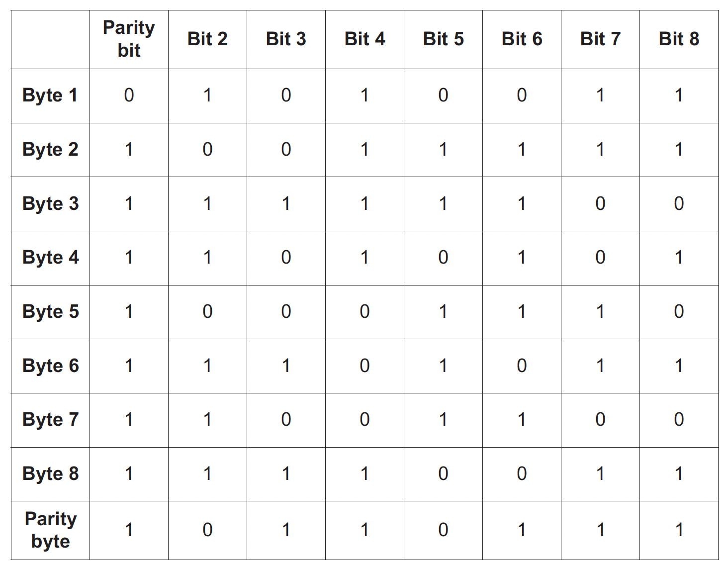728x567 pixels.
Task: Select the "Bit 3" column header
Action: point(286,39)
